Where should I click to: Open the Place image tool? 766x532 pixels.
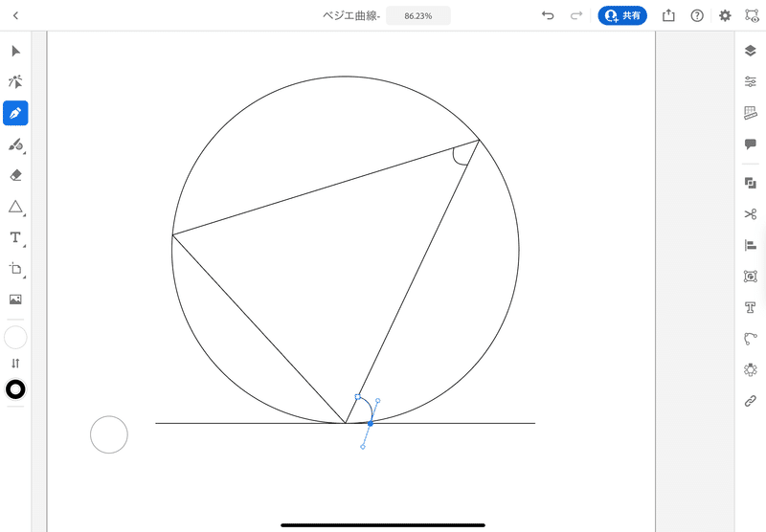[x=15, y=299]
